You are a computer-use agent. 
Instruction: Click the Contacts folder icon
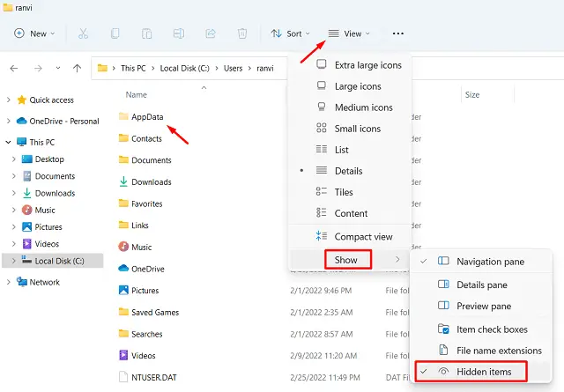tap(123, 138)
